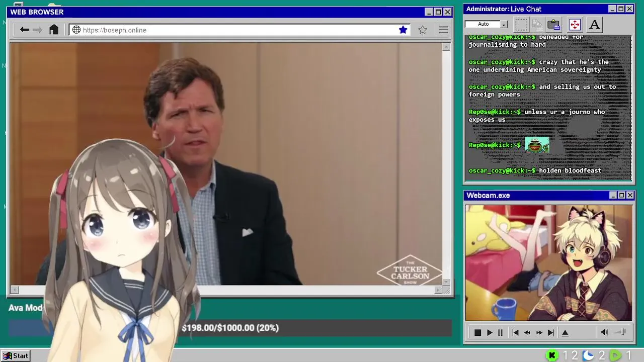Image resolution: width=644 pixels, height=362 pixels.
Task: Click the $198.00/$1000.00 (20%) text
Action: point(230,328)
